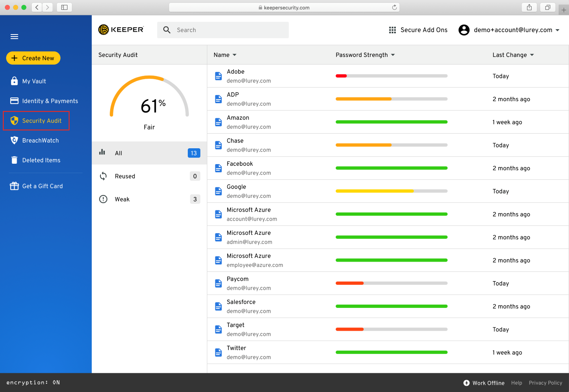Click the Weak warning icon
Image resolution: width=569 pixels, height=392 pixels.
(103, 199)
